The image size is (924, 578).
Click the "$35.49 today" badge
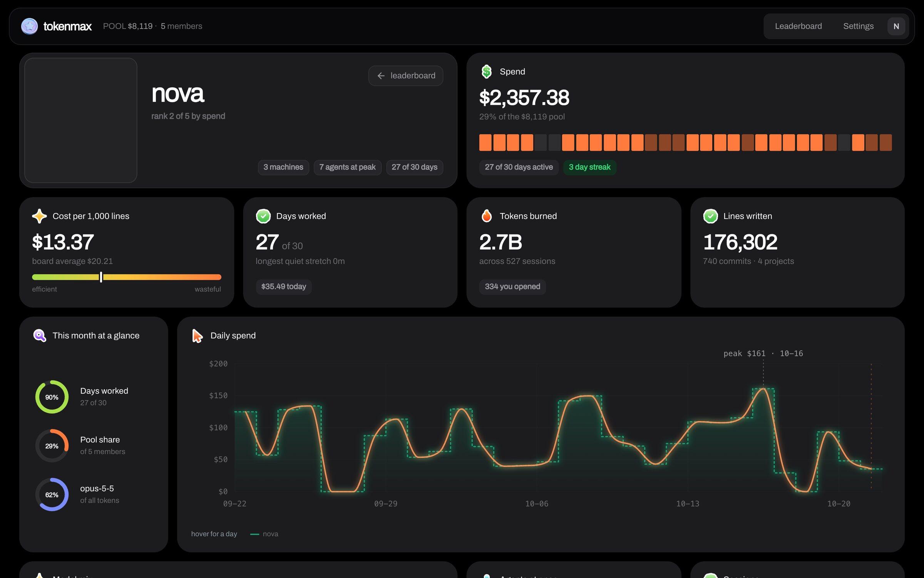point(283,287)
